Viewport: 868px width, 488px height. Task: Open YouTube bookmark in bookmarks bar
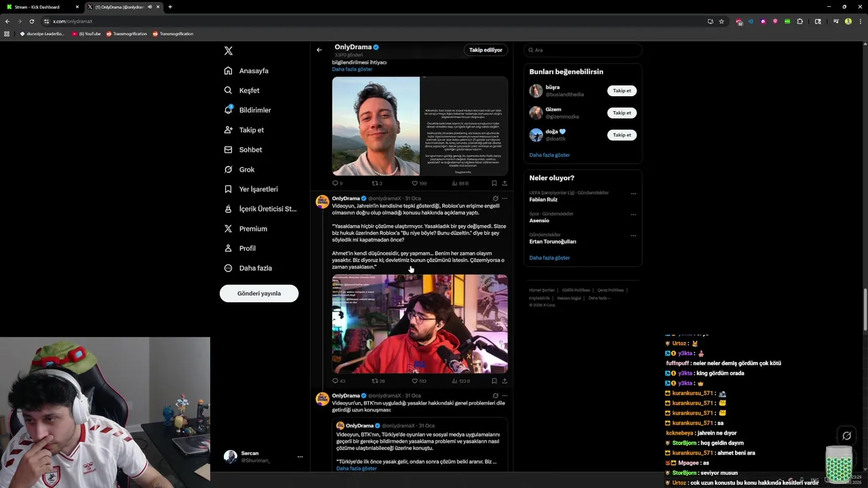(86, 34)
